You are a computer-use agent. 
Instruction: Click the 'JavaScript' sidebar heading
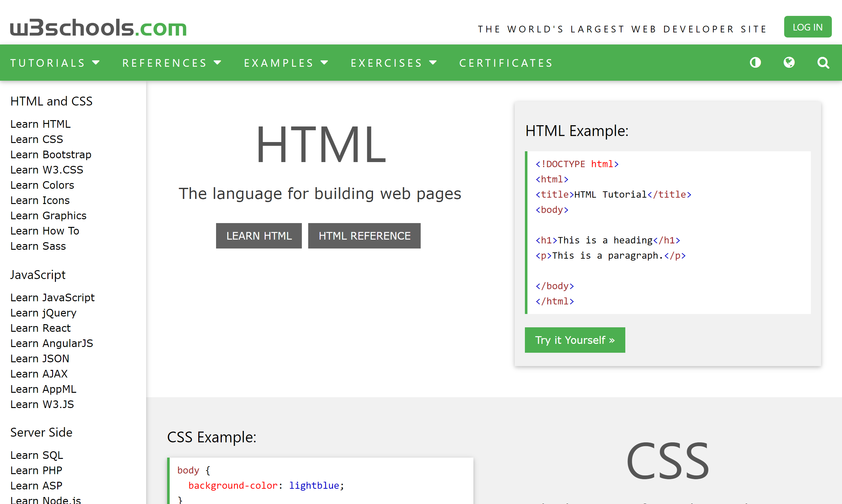[x=38, y=275]
